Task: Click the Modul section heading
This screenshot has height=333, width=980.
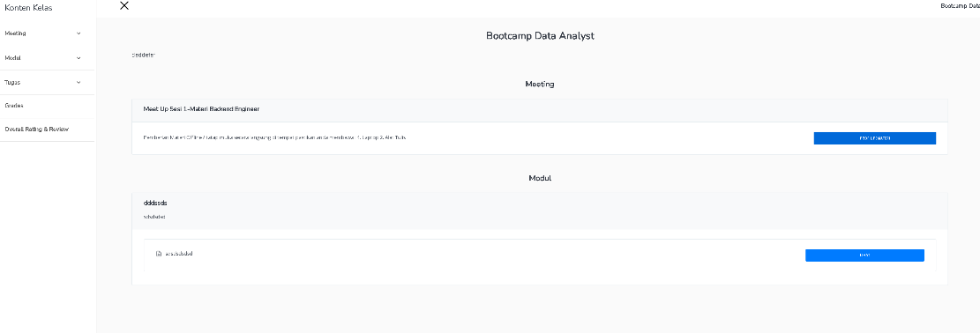Action: [x=540, y=178]
